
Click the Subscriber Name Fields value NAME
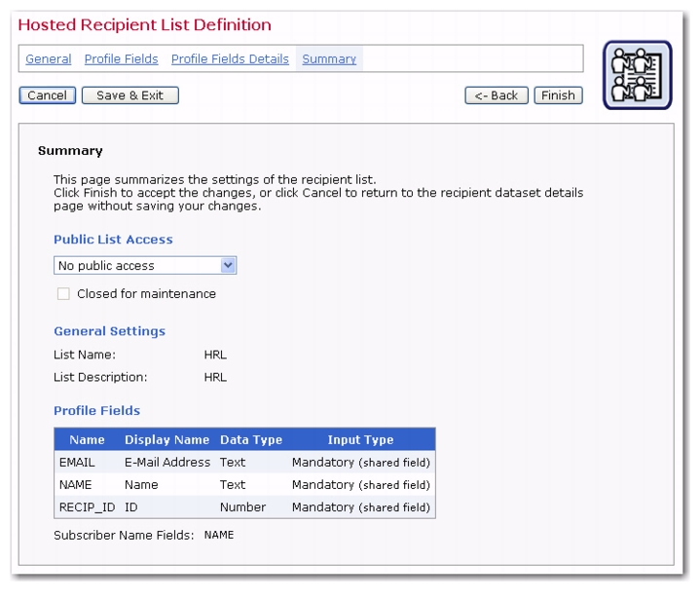coord(219,535)
